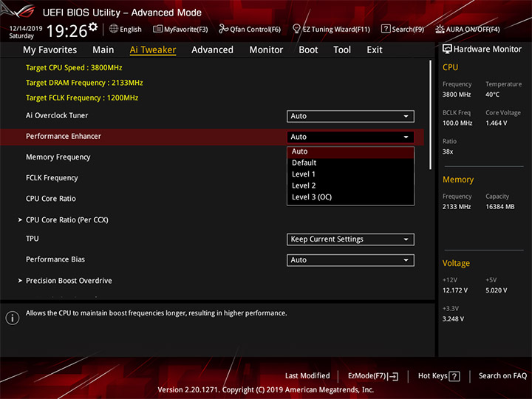Click Last Modified button
This screenshot has width=532, height=399.
307,376
